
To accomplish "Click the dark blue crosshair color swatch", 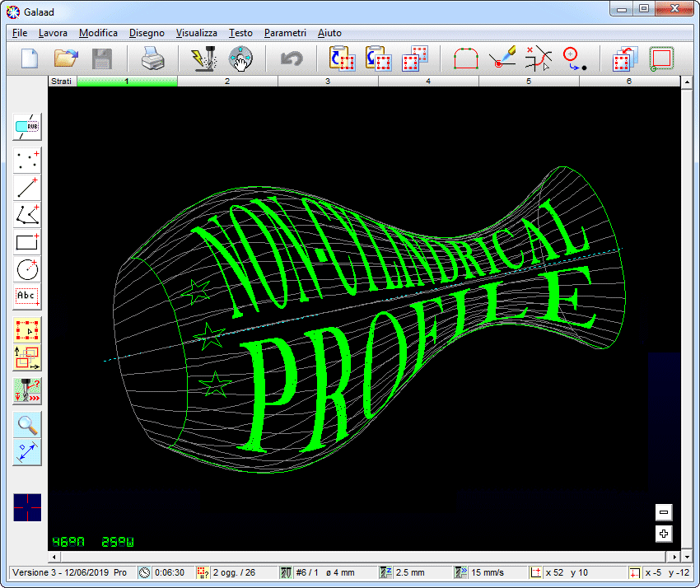I will pyautogui.click(x=27, y=507).
